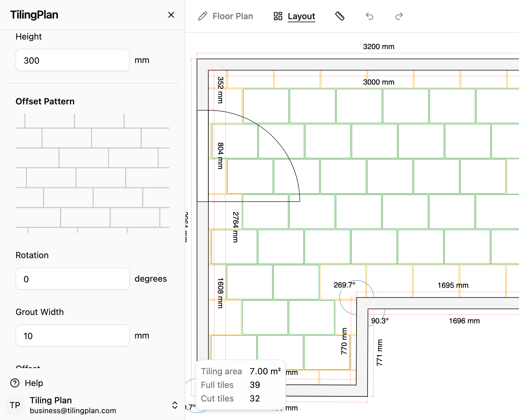The width and height of the screenshot is (519, 420).
Task: Select the Offset Pattern brick preview
Action: [92, 173]
